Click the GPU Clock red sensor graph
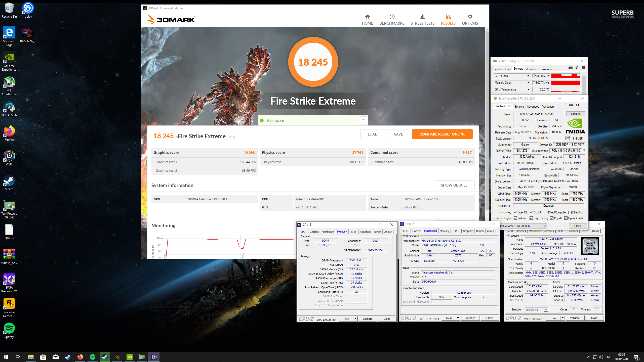 tap(566, 76)
